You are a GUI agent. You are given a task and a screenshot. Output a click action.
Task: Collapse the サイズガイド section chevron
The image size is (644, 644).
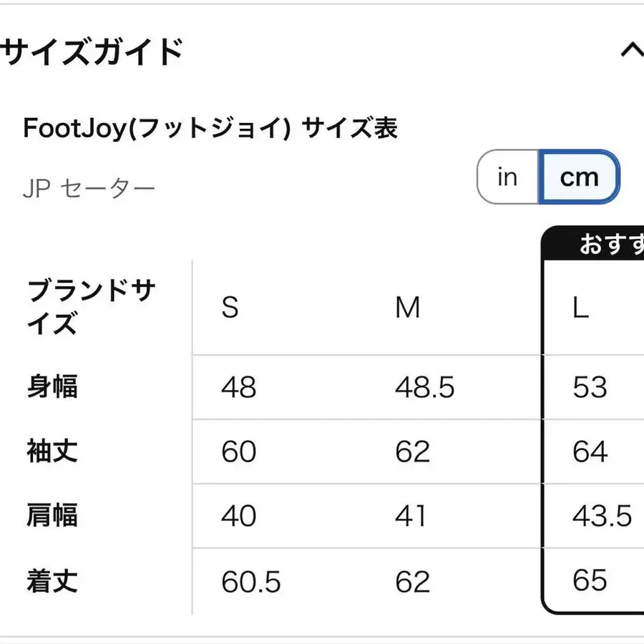(631, 52)
